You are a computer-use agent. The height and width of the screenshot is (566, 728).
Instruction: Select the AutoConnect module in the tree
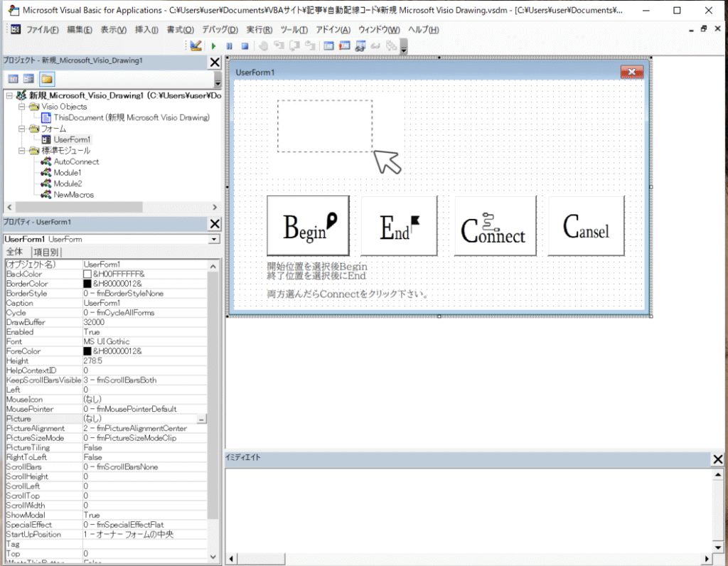click(76, 161)
